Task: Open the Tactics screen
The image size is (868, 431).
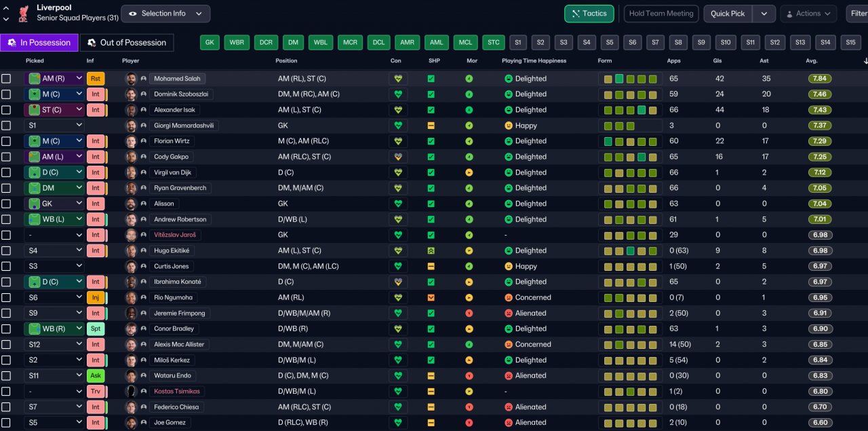Action: pos(589,14)
